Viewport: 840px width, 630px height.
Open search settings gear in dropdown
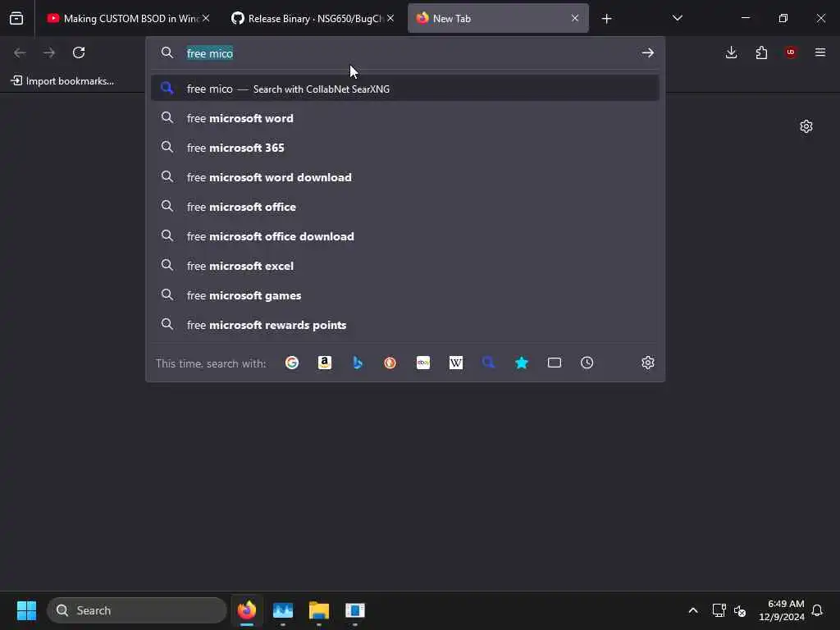point(648,363)
